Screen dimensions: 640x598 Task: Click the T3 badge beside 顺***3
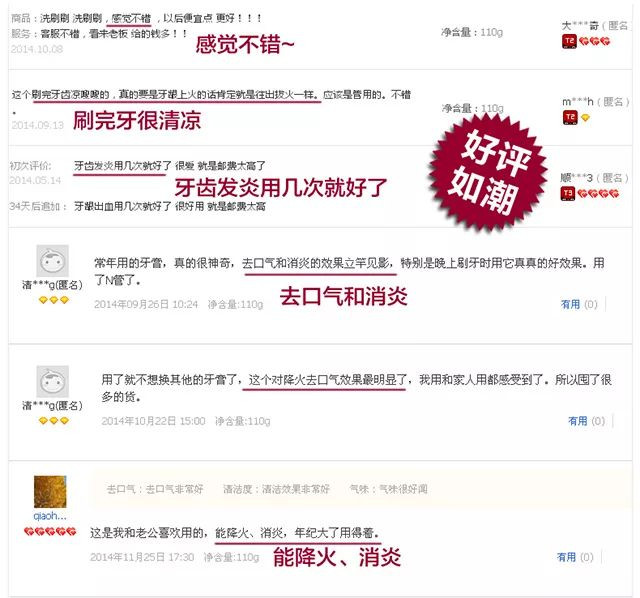coord(568,193)
